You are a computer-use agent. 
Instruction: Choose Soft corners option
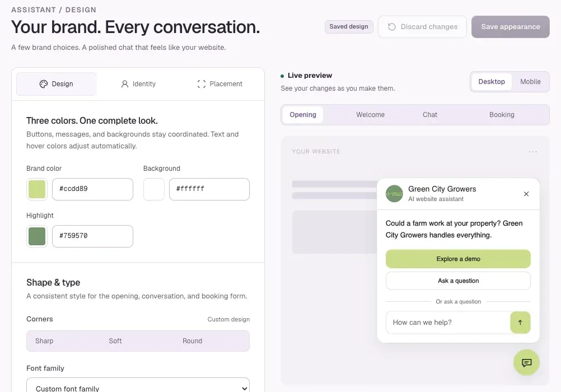pos(115,341)
